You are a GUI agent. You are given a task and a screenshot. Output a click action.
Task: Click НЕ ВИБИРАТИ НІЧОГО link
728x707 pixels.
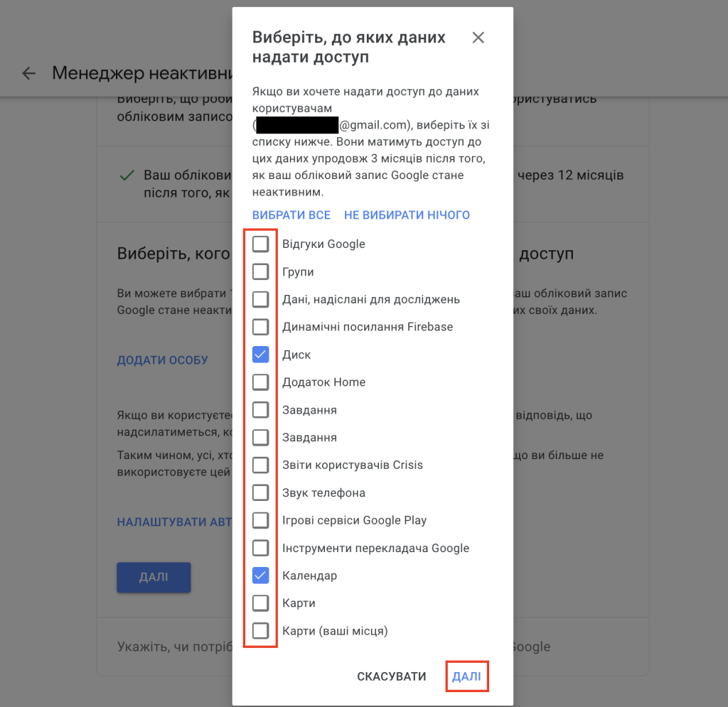click(407, 215)
